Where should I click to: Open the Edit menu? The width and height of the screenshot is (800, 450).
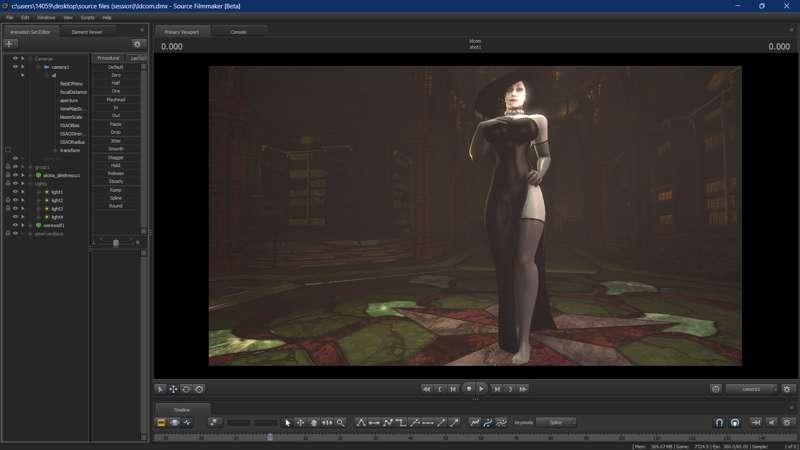click(25, 17)
